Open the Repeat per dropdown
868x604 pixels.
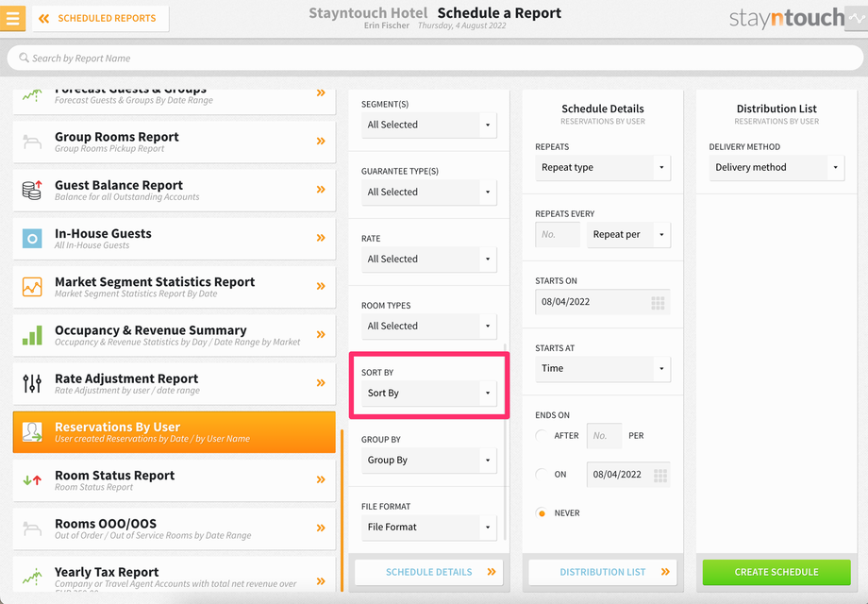point(629,235)
